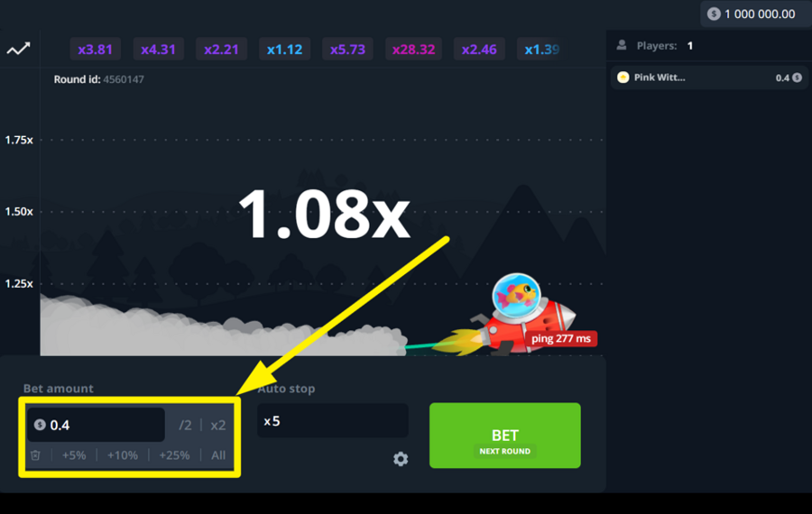Halve the bet with /2

click(x=185, y=425)
